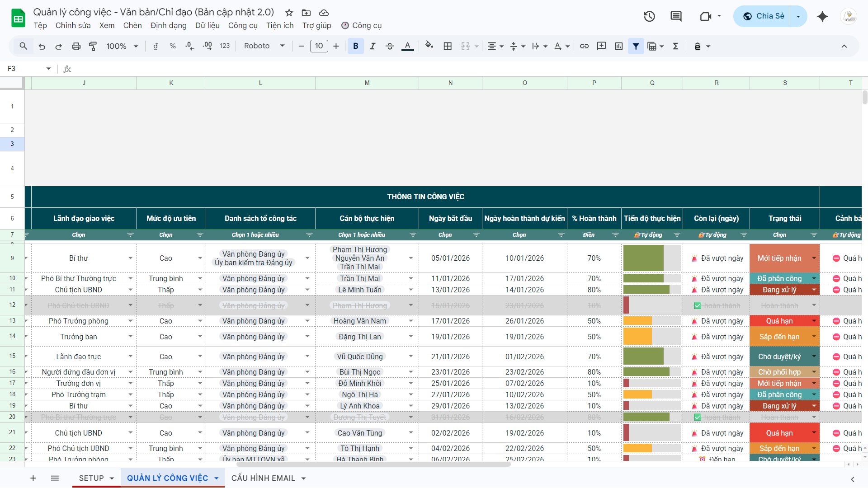
Task: Expand the Name Box dropdown arrow
Action: 48,69
